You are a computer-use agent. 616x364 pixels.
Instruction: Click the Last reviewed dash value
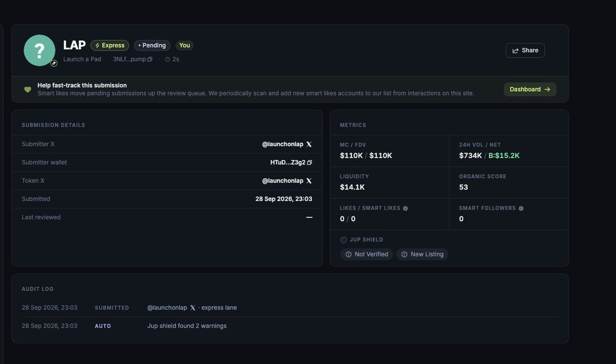[x=309, y=217]
